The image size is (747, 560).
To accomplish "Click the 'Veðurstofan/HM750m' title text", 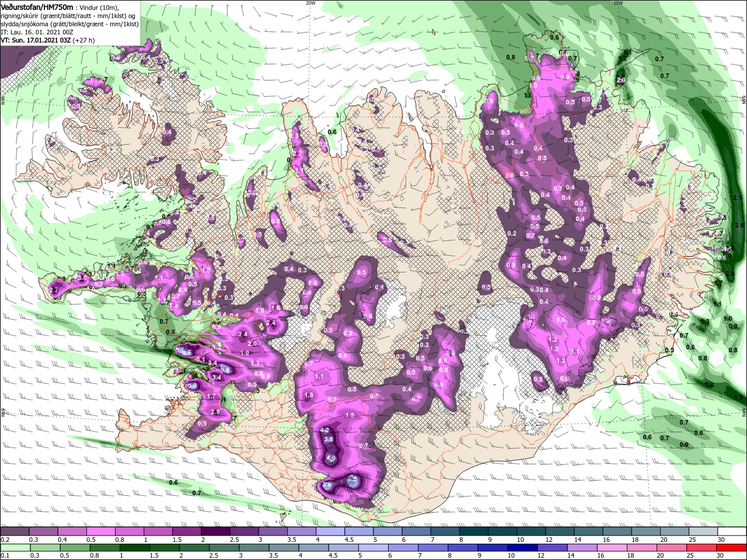I will pos(37,6).
